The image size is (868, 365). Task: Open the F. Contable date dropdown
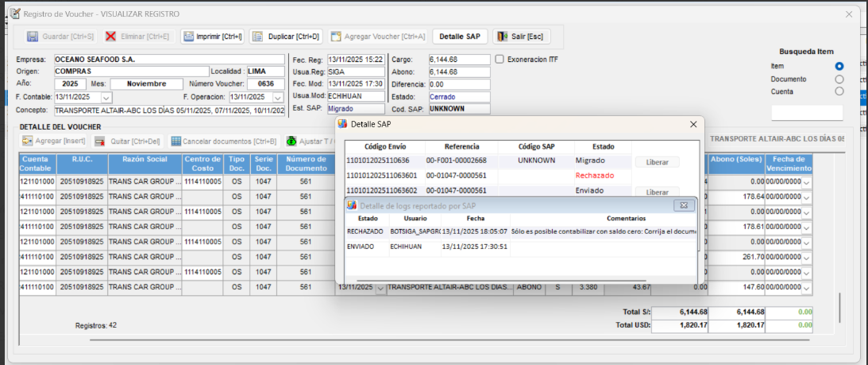coord(108,97)
